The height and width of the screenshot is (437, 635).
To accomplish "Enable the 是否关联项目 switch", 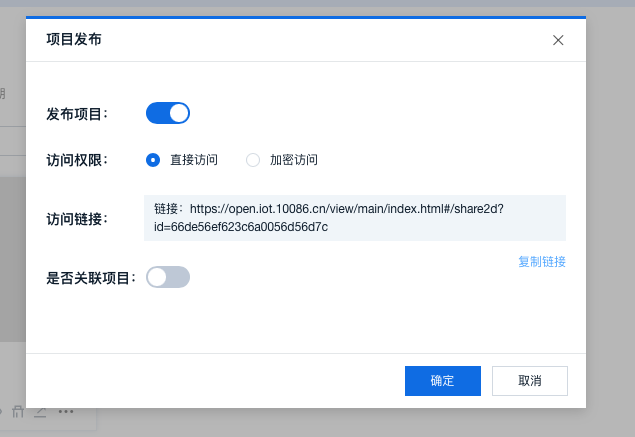I will tap(168, 277).
